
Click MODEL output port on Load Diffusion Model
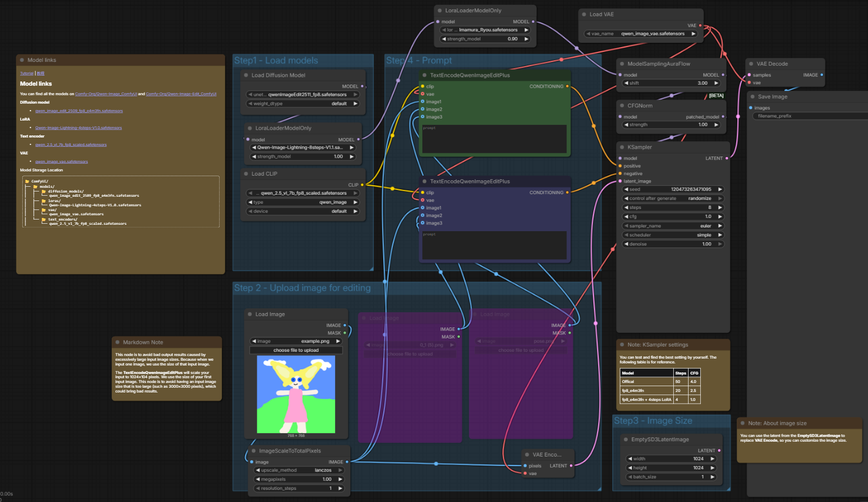(362, 86)
